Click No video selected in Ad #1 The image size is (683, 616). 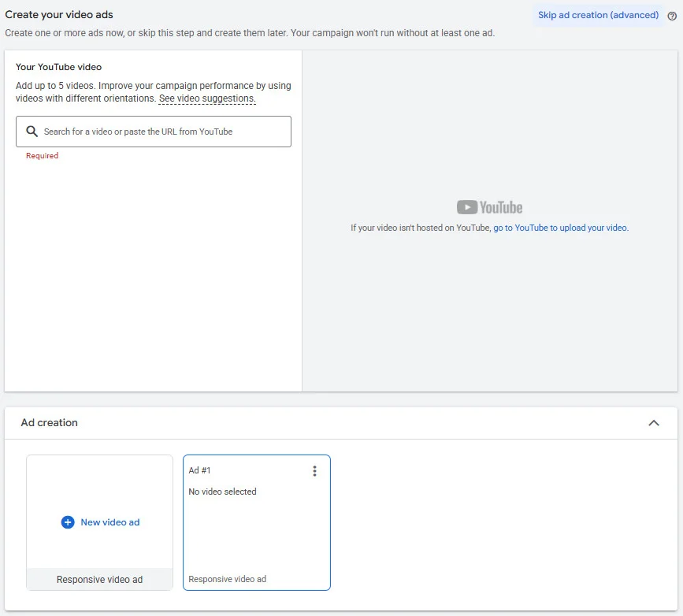tap(222, 492)
